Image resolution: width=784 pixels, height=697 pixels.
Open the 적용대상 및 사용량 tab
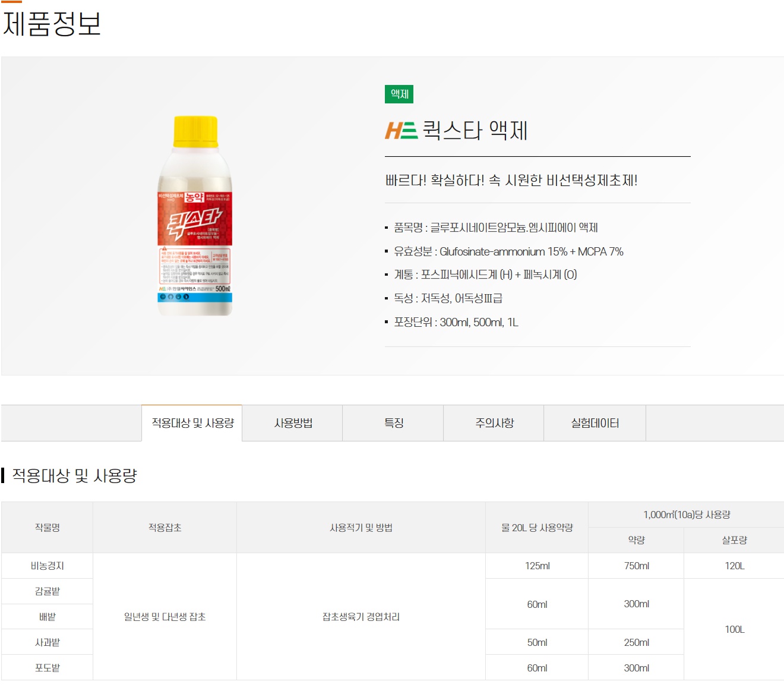[x=192, y=423]
